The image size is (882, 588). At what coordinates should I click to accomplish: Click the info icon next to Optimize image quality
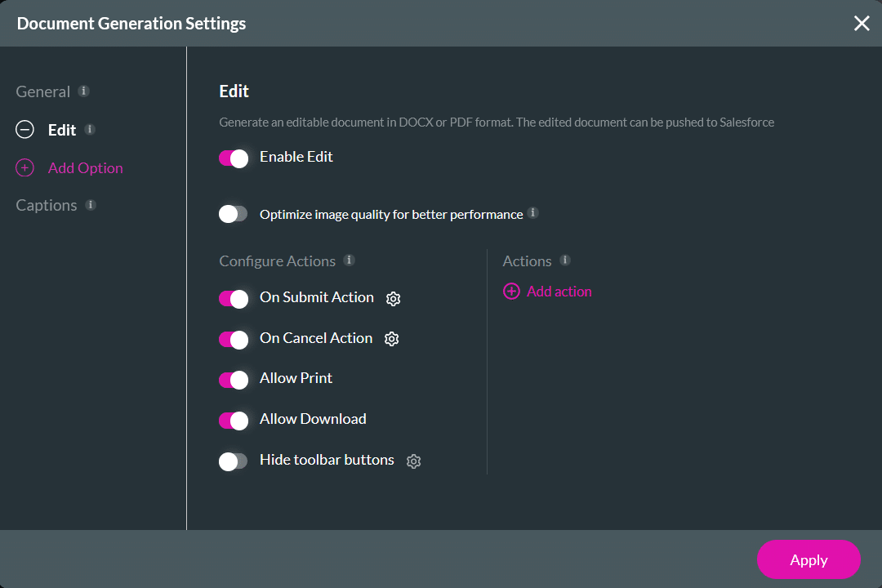[x=532, y=213]
